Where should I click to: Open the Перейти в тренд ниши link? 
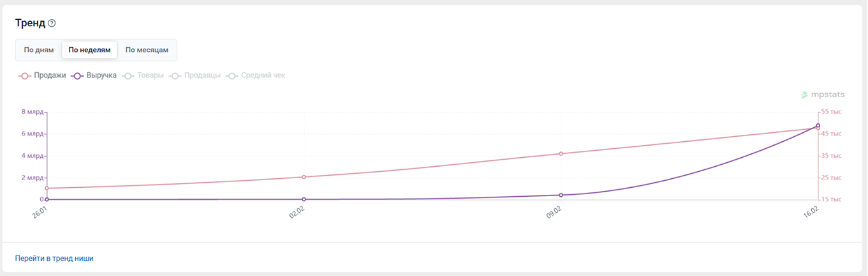[x=54, y=258]
